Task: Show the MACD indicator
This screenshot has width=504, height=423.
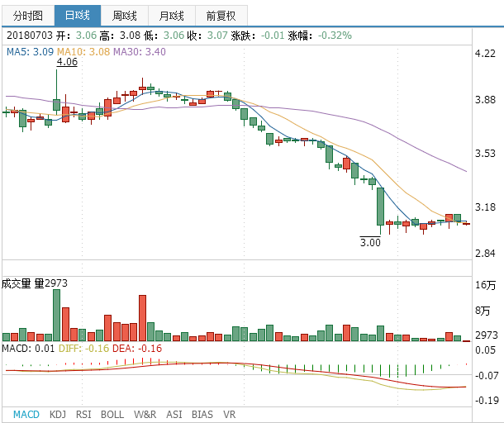Action: click(x=26, y=414)
